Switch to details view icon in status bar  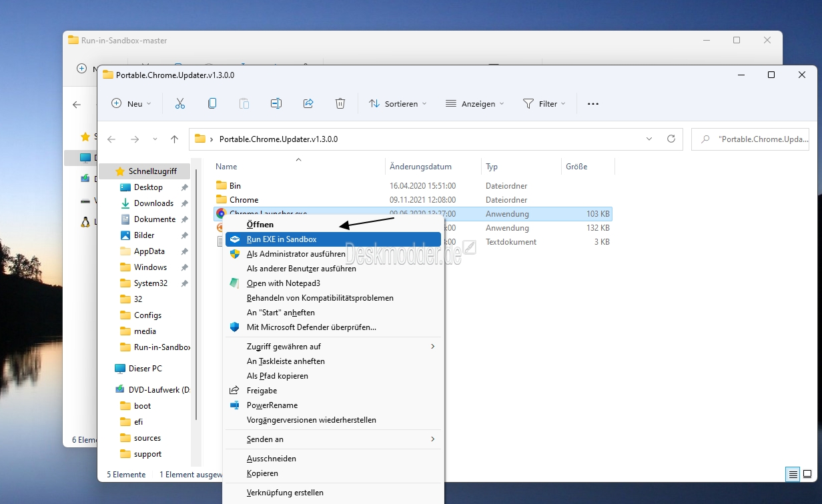[x=793, y=475]
